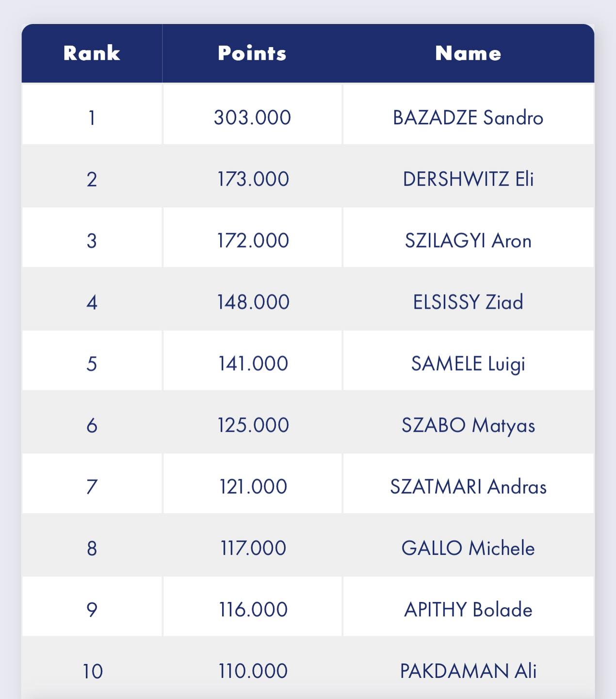Click the name SAMELE Luigi

(x=468, y=364)
